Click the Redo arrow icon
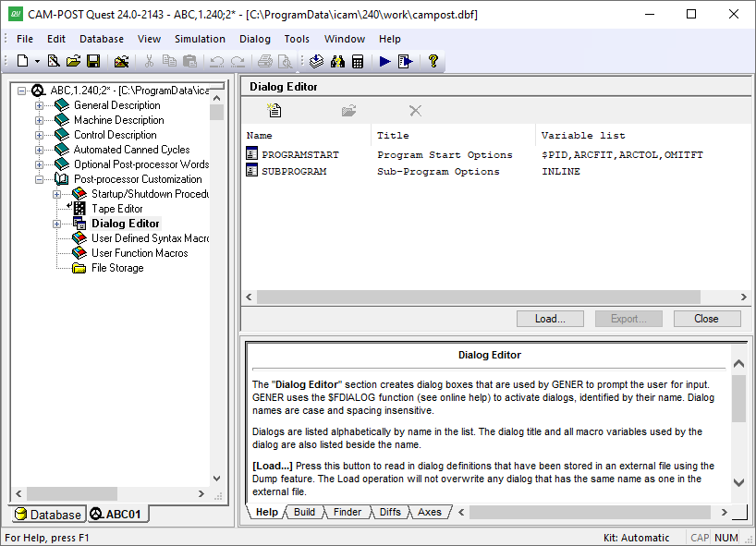 (x=238, y=61)
